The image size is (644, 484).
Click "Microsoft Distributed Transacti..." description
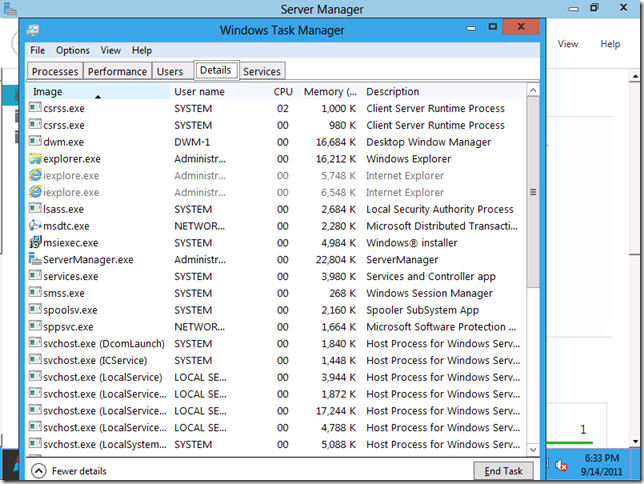click(x=442, y=226)
